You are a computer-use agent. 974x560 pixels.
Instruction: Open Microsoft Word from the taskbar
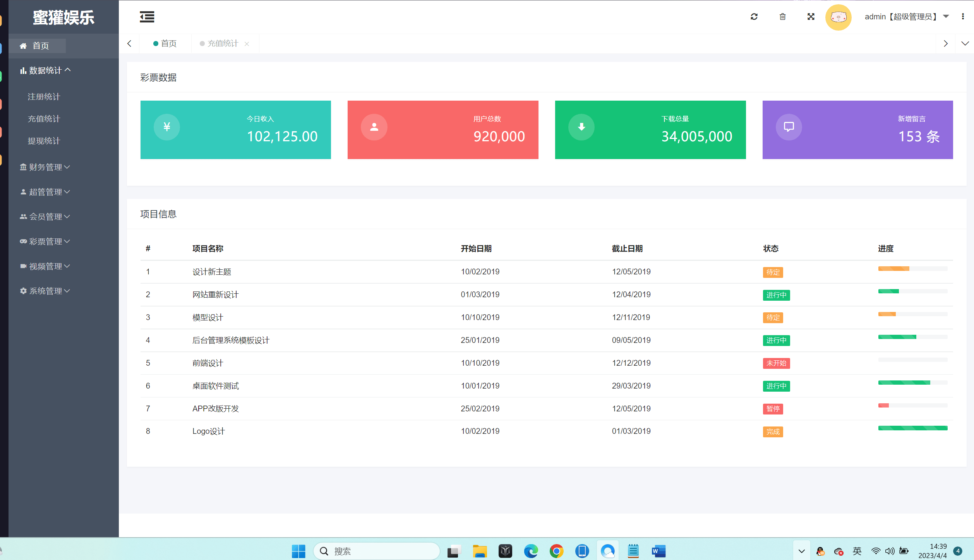(658, 551)
